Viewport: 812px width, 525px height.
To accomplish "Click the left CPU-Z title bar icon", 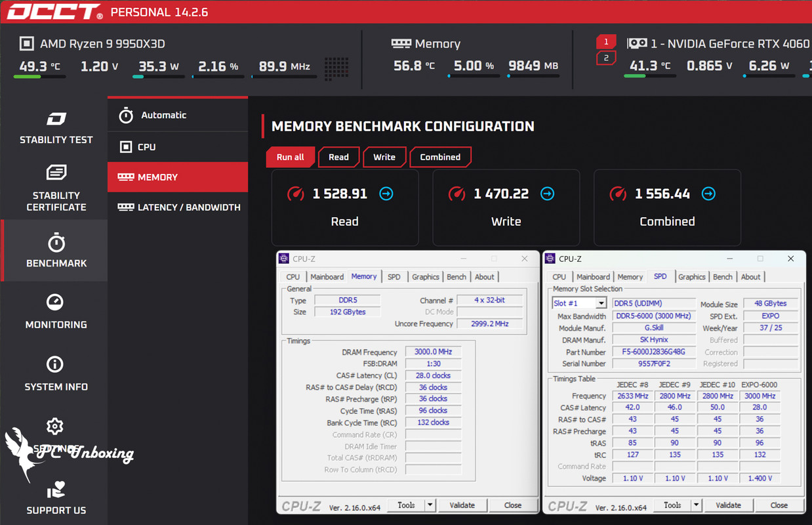I will click(x=284, y=259).
